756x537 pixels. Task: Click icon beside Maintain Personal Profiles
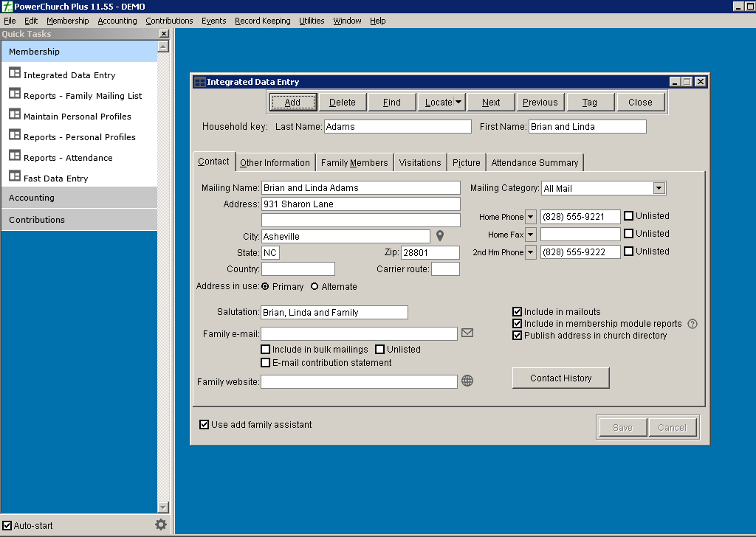click(x=15, y=114)
